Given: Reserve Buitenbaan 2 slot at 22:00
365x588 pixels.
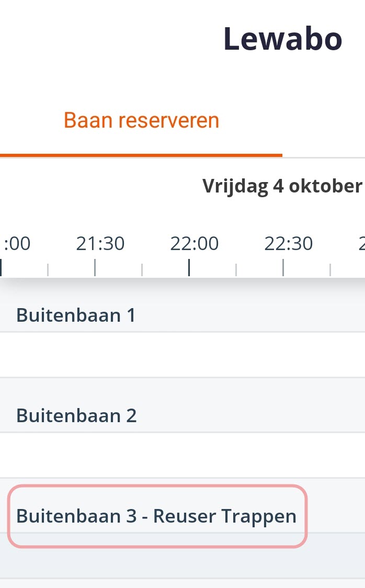Looking at the screenshot, I should pyautogui.click(x=212, y=455).
